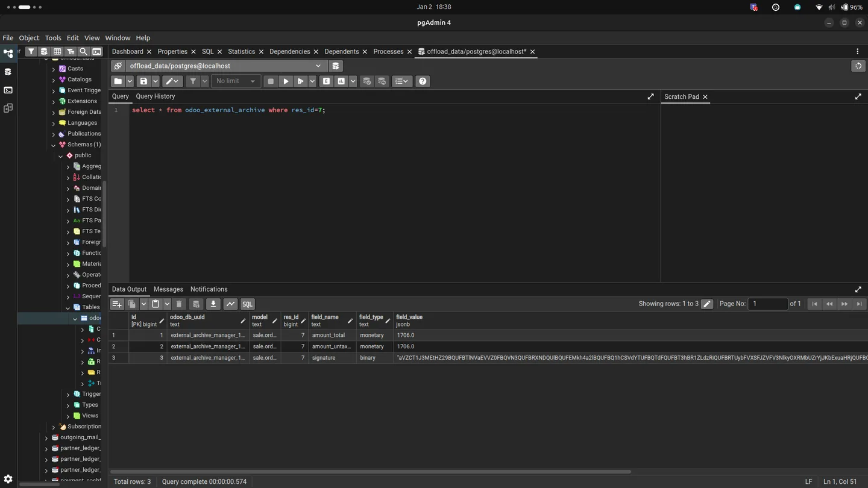Switch to the Messages tab

tap(168, 289)
